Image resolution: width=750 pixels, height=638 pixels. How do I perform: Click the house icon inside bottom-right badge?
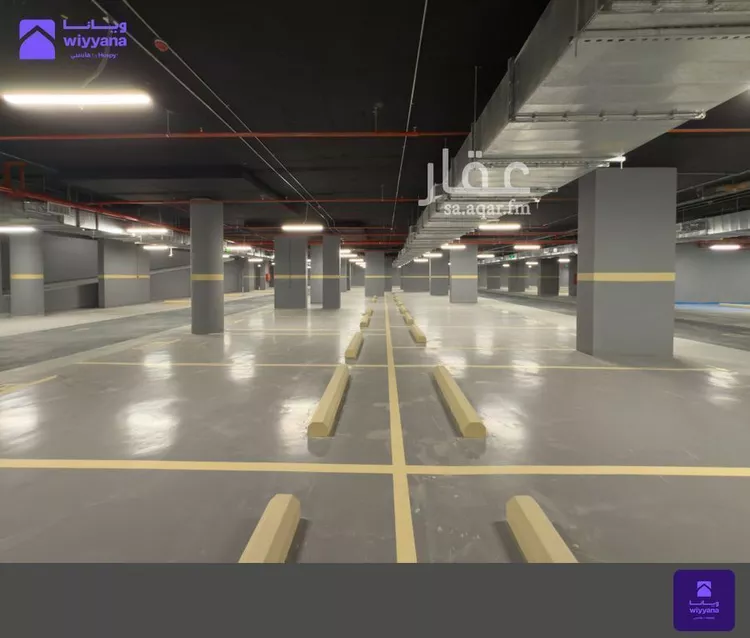point(704,589)
